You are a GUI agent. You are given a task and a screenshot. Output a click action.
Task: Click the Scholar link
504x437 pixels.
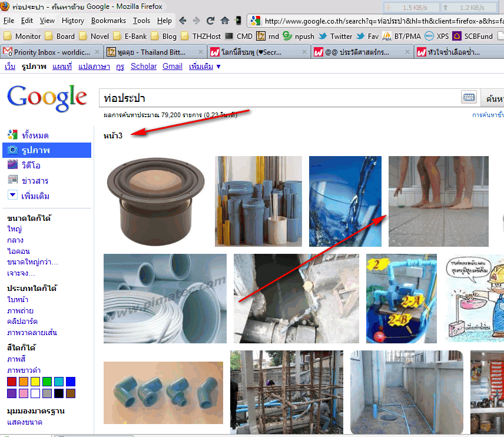pos(144,66)
